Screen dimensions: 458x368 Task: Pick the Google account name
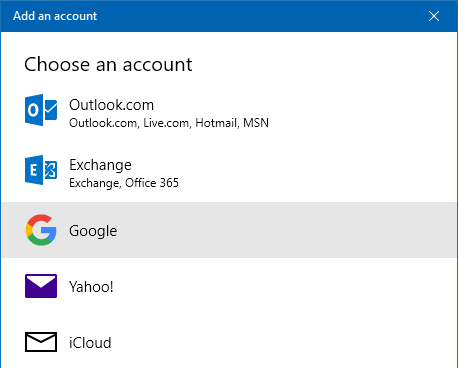point(93,231)
